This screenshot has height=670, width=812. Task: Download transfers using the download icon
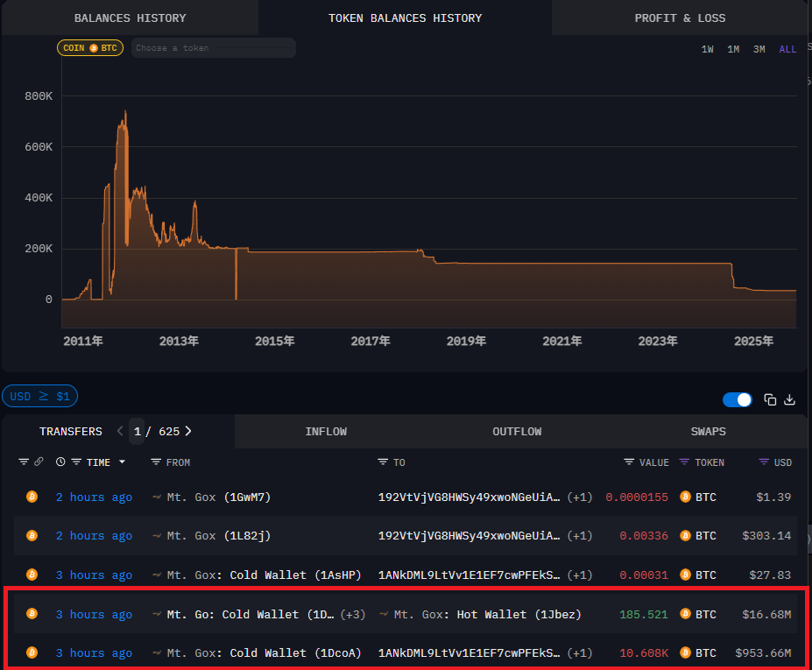(x=789, y=400)
